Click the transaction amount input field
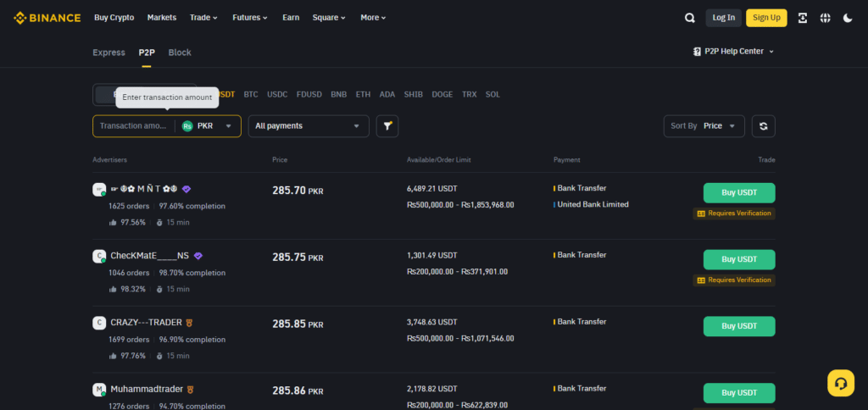Screen dimensions: 868x410 [134, 126]
